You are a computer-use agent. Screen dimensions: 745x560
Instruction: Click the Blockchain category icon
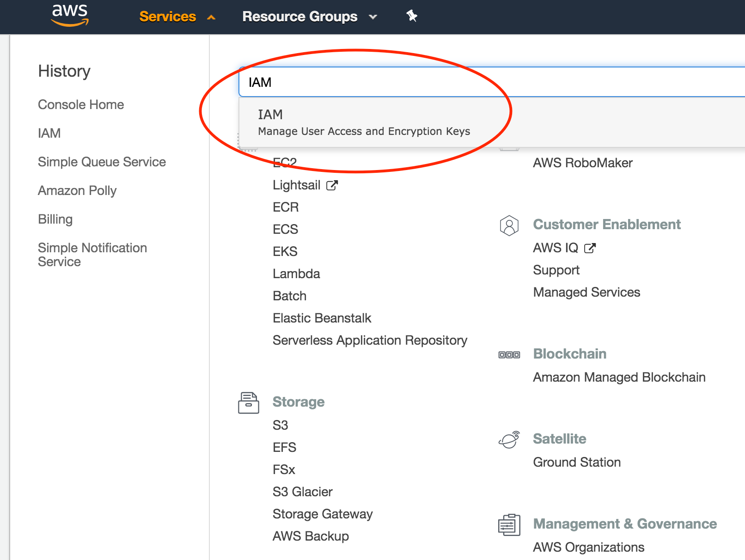[x=509, y=355]
